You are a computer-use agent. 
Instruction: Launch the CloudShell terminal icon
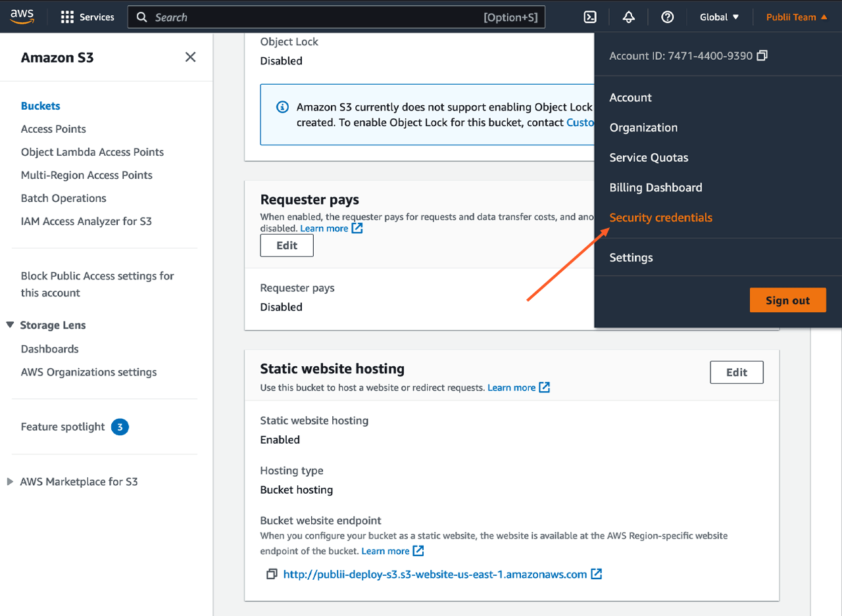click(x=590, y=17)
